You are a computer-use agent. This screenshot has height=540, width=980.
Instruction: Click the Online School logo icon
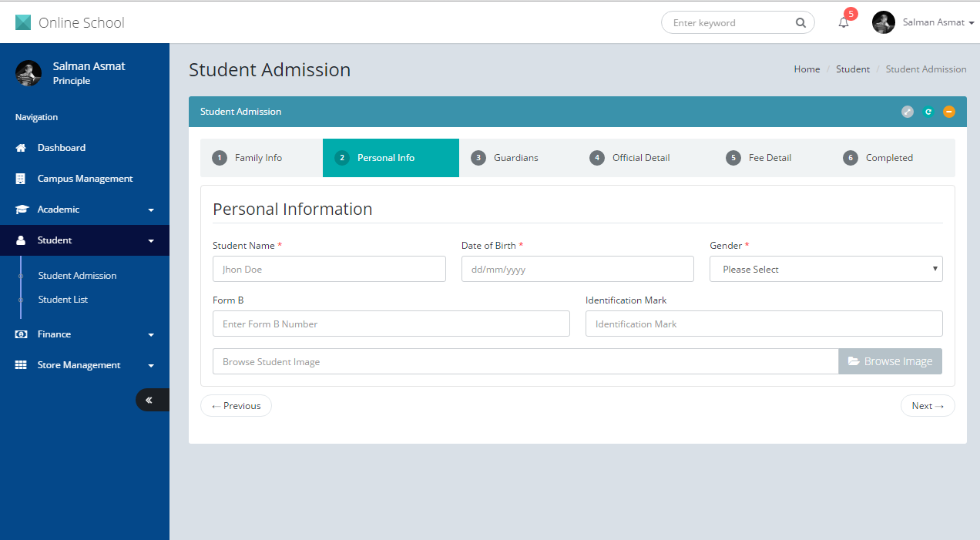[x=23, y=23]
